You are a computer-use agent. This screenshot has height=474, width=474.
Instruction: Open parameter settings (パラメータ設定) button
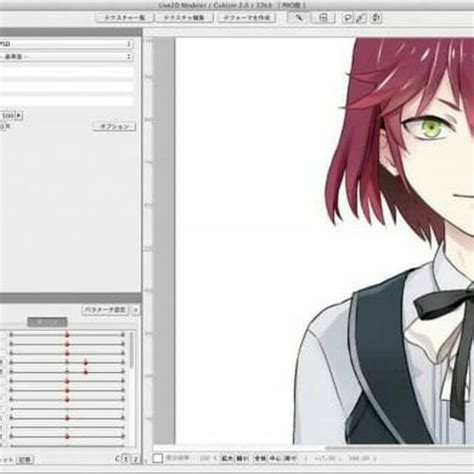coord(105,310)
